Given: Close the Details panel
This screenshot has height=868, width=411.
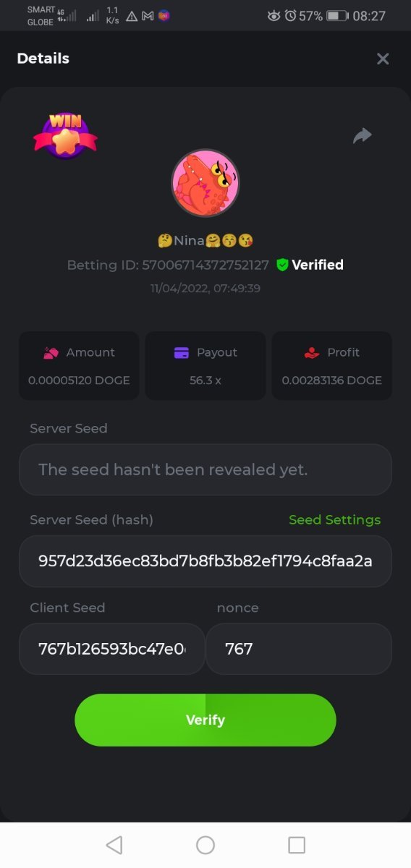Looking at the screenshot, I should [x=383, y=59].
